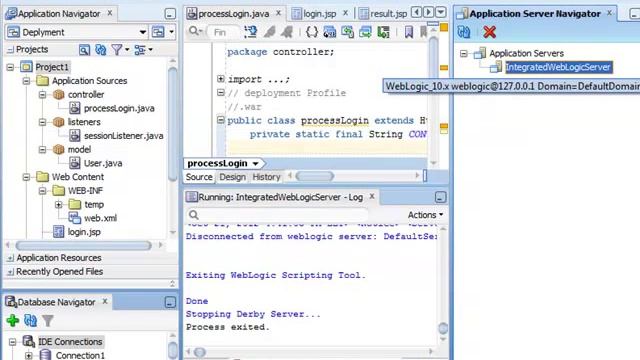Collapse the model package
This screenshot has height=360, width=640.
pyautogui.click(x=42, y=149)
